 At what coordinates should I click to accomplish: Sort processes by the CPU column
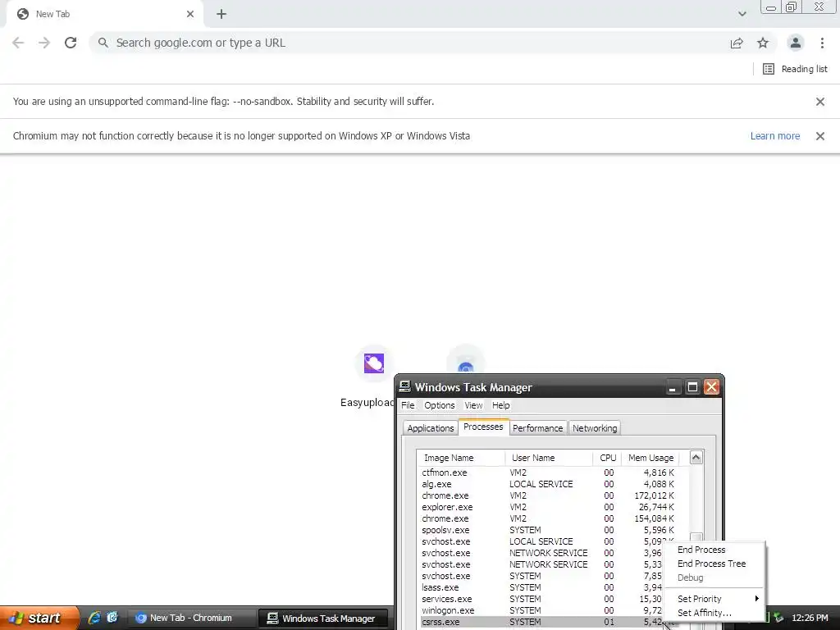tap(608, 458)
